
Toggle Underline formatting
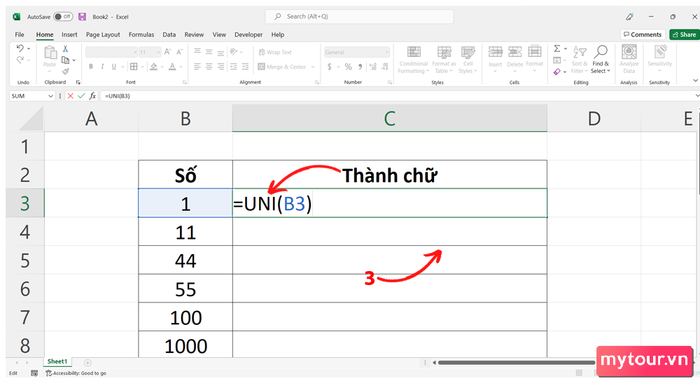pyautogui.click(x=114, y=67)
